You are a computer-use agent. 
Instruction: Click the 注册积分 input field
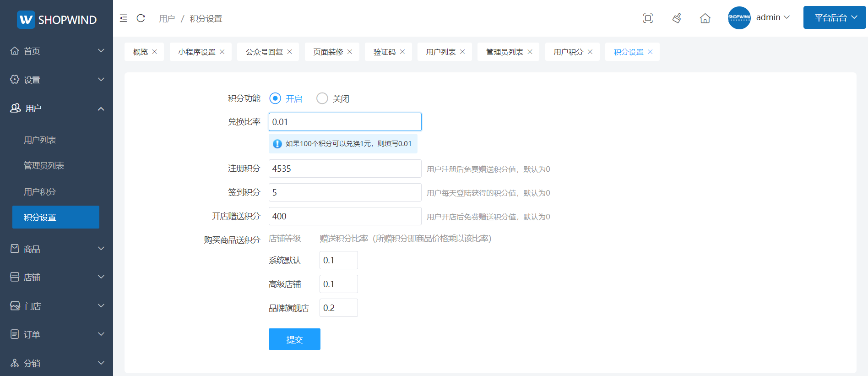point(345,169)
